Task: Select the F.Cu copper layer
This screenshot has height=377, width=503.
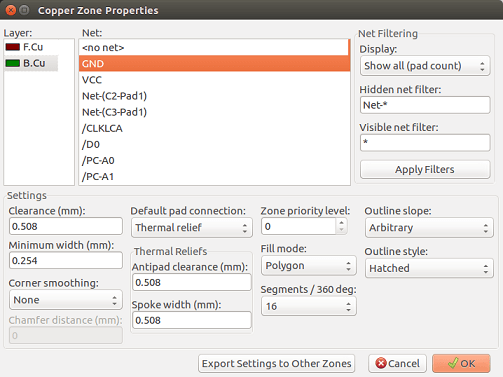Action: pos(31,47)
